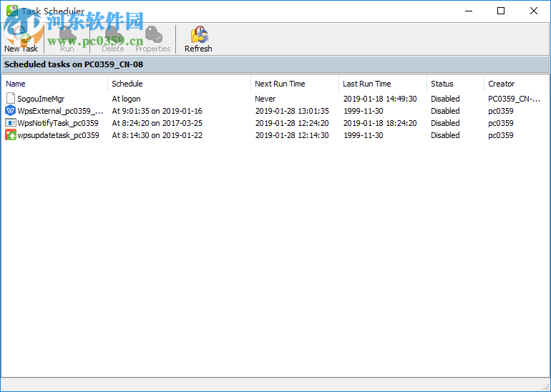The height and width of the screenshot is (392, 551).
Task: Select the SogouImeMgr task row
Action: (275, 99)
